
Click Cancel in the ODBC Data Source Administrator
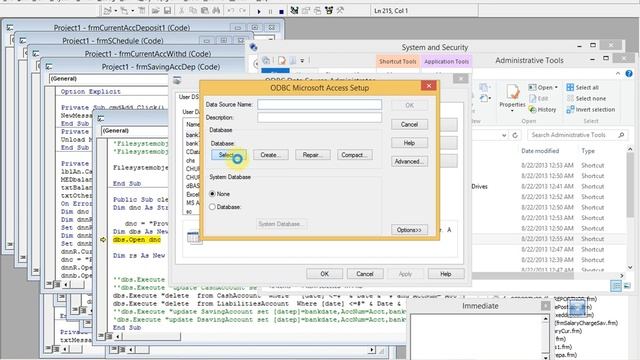click(x=365, y=274)
